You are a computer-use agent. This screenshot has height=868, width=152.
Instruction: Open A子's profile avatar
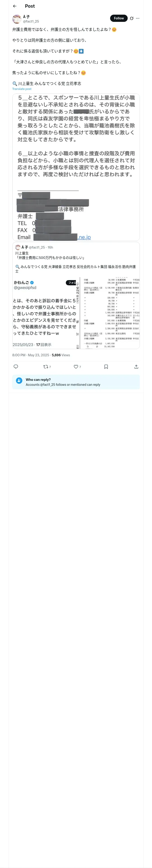pyautogui.click(x=17, y=19)
